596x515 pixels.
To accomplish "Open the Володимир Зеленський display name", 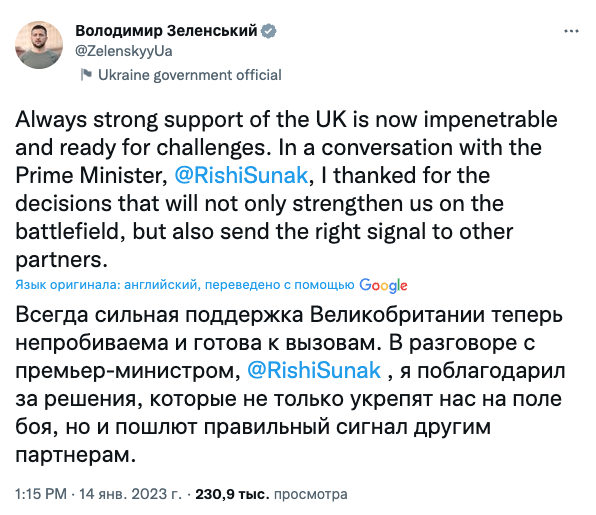I will [166, 31].
